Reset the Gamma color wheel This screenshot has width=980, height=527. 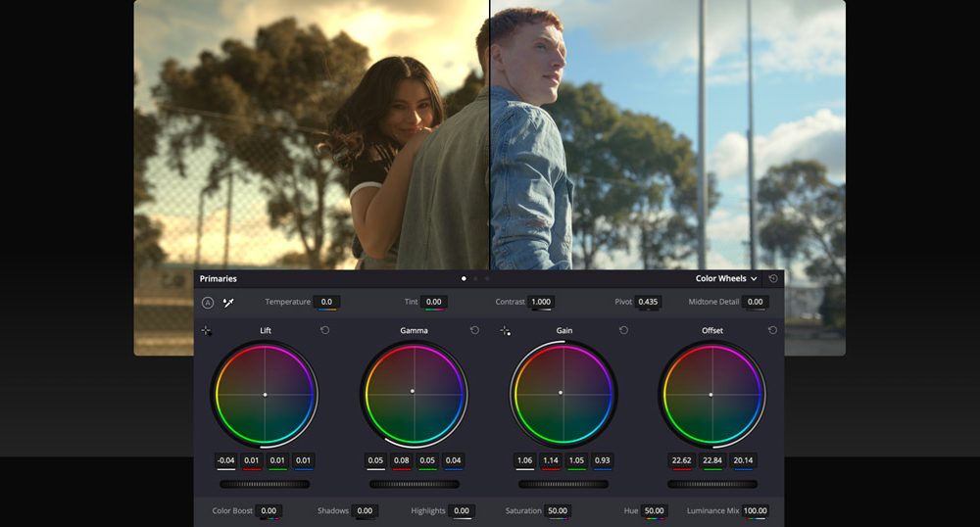(x=474, y=330)
